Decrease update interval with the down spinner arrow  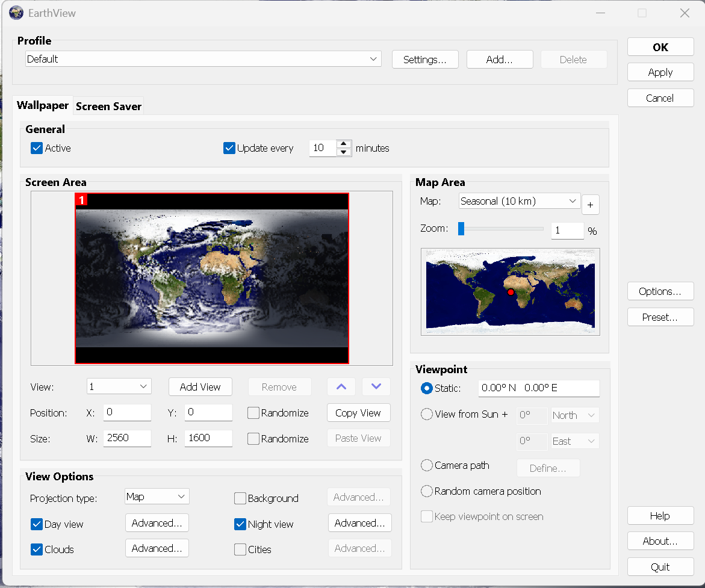[x=344, y=152]
